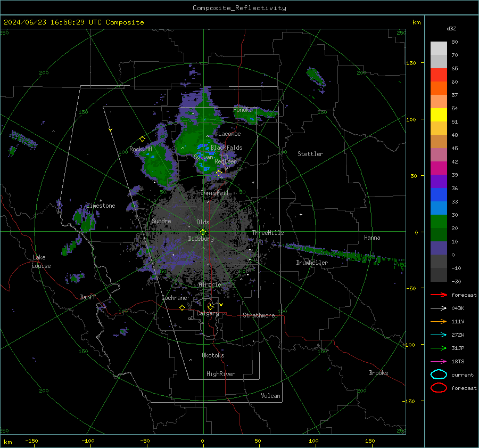This screenshot has height=448, width=479.
Task: Pick the bright yellow 51-54 dBZ swatch
Action: coord(439,115)
